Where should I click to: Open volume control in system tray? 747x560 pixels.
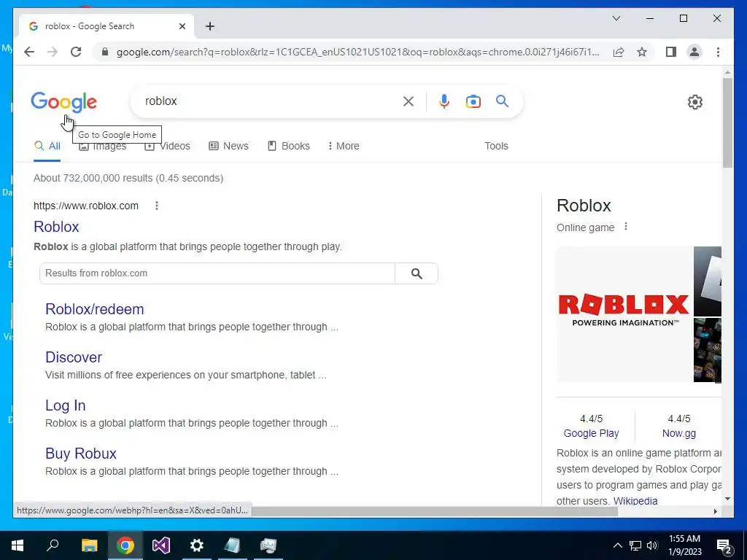651,545
